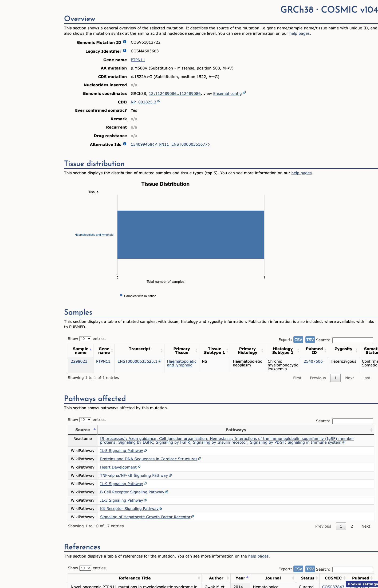Image resolution: width=378 pixels, height=588 pixels.
Task: Go to page 2 of Pathways table
Action: point(352,526)
